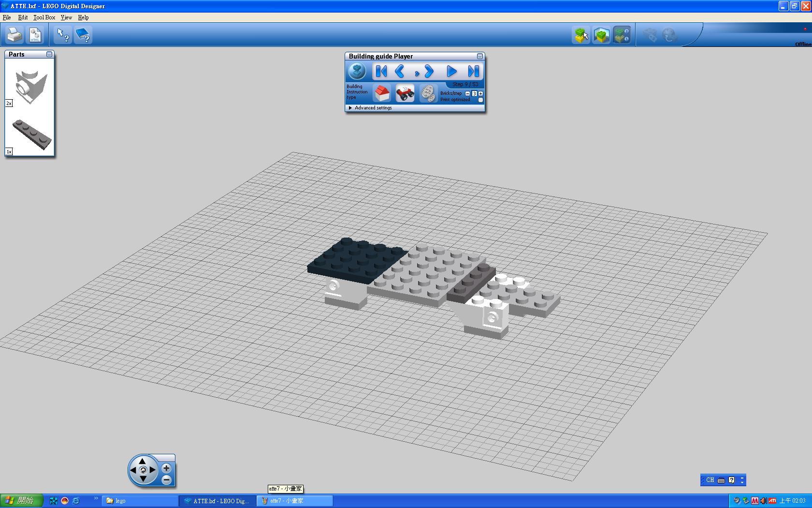
Task: Open the lego folder taskbar button
Action: (x=140, y=501)
